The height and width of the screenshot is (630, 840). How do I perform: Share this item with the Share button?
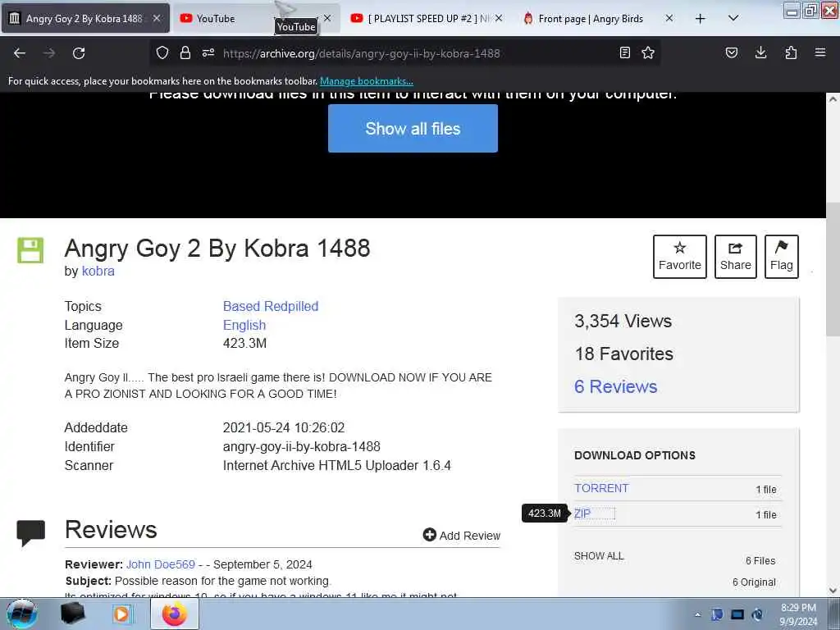pyautogui.click(x=736, y=257)
